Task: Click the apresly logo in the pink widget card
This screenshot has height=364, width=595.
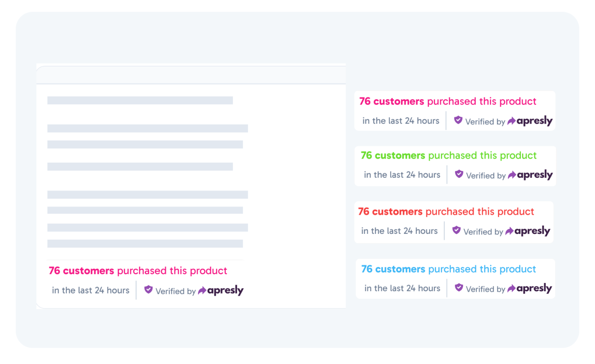Action: pyautogui.click(x=530, y=121)
